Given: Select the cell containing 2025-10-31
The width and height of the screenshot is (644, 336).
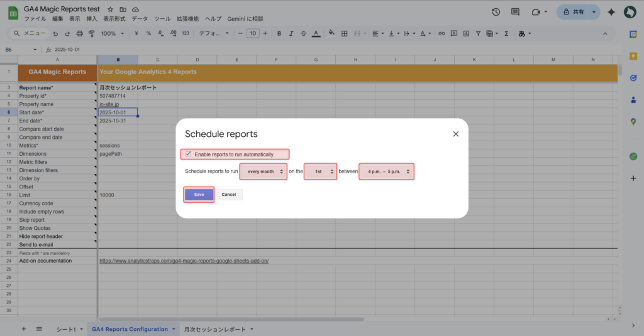Looking at the screenshot, I should (118, 121).
